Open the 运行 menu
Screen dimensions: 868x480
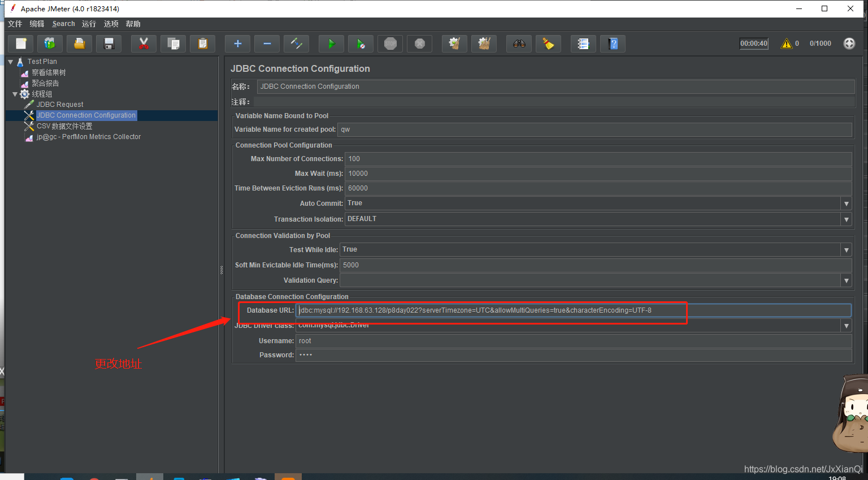(89, 24)
